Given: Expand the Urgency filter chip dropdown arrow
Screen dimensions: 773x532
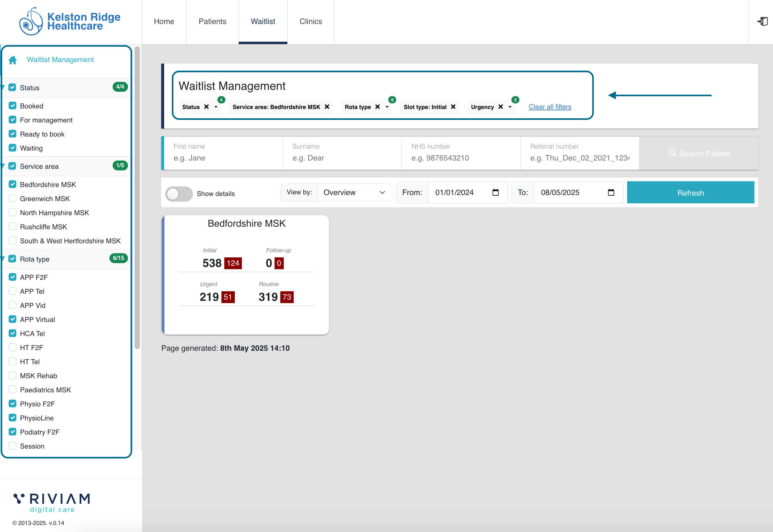Looking at the screenshot, I should tap(510, 107).
